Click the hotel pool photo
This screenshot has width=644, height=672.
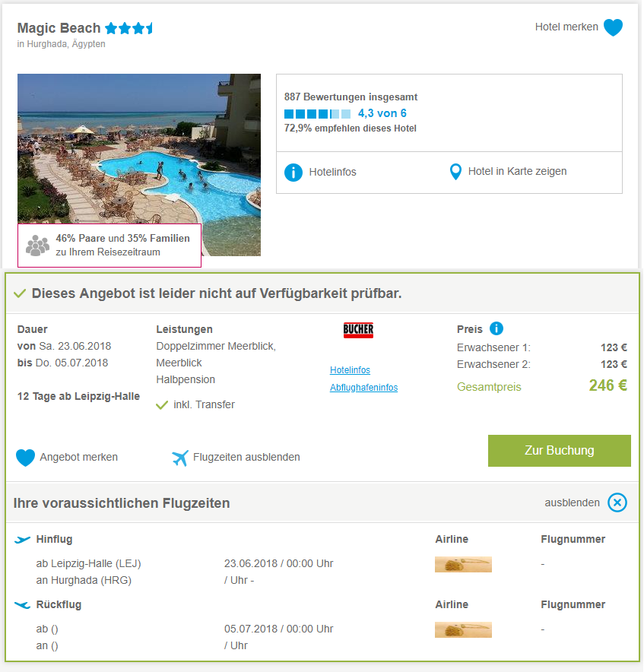pyautogui.click(x=139, y=164)
